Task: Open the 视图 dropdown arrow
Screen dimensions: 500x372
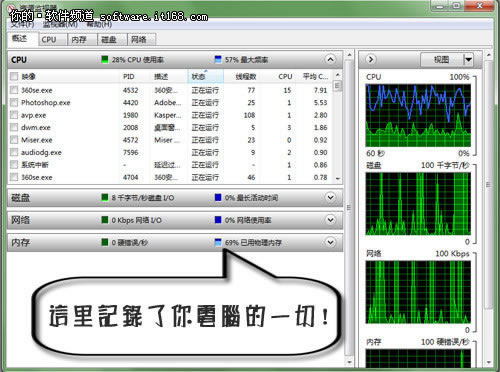Action: tap(468, 60)
